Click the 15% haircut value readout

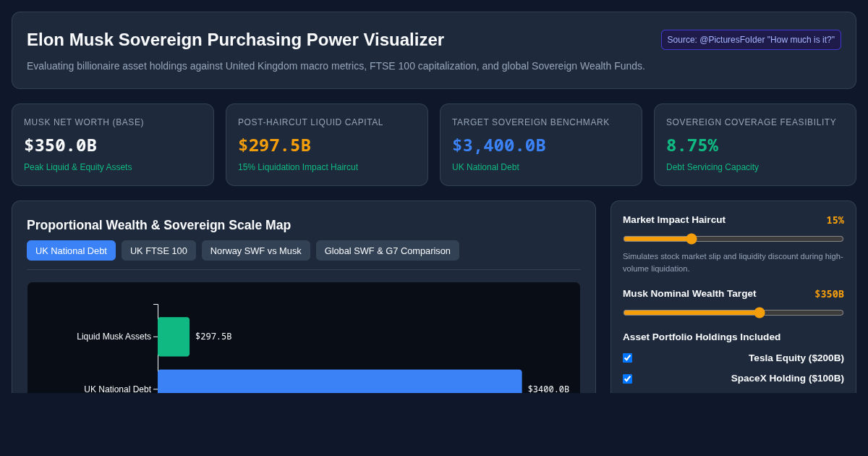tap(835, 220)
